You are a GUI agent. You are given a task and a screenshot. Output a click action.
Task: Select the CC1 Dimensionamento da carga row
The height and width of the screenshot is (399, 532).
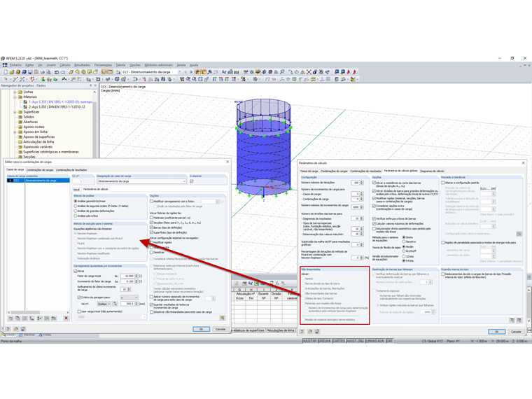pyautogui.click(x=38, y=181)
